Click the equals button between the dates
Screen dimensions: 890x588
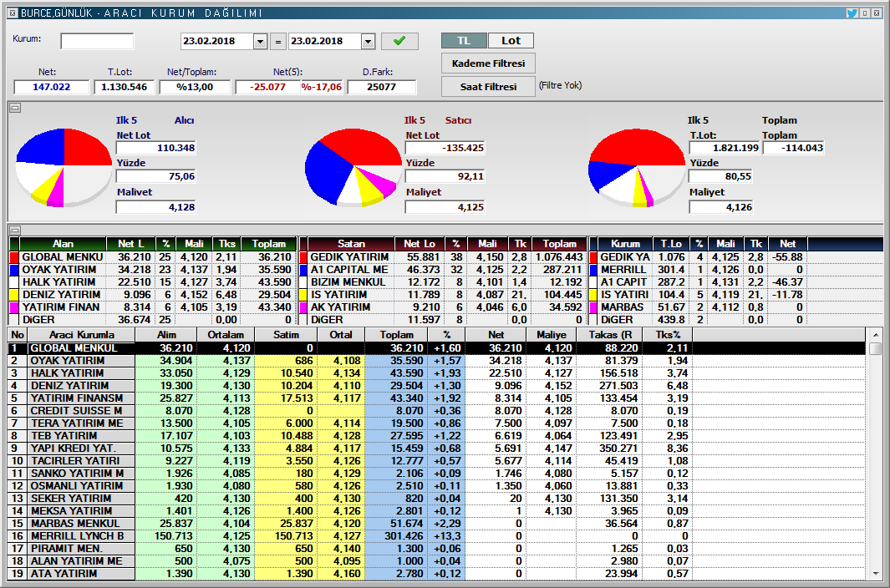[x=277, y=41]
